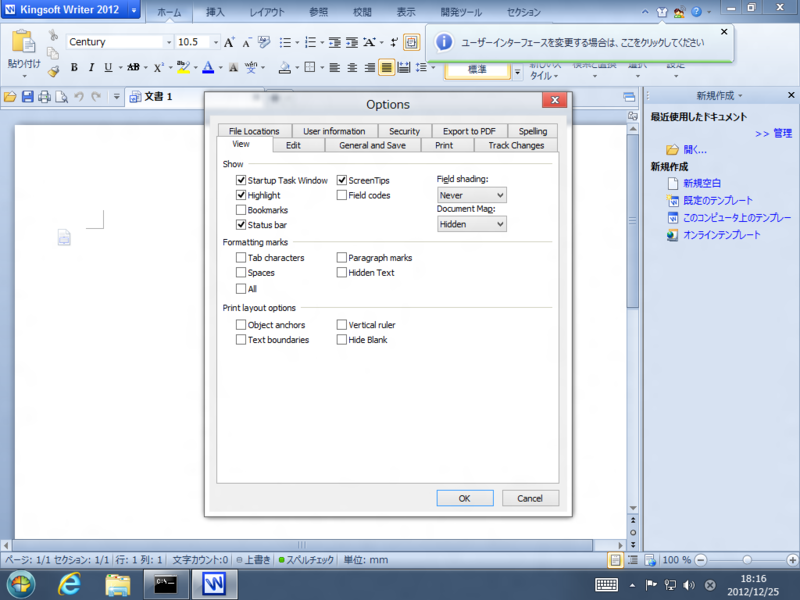Click the Increase font size icon

pos(229,42)
